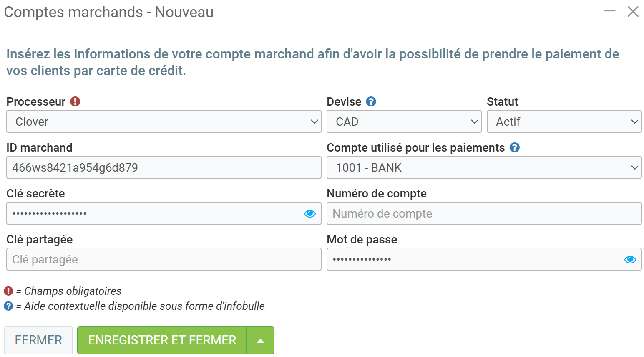The width and height of the screenshot is (644, 357).
Task: Expand the save options arrow beside Enregistrer
Action: tap(260, 340)
